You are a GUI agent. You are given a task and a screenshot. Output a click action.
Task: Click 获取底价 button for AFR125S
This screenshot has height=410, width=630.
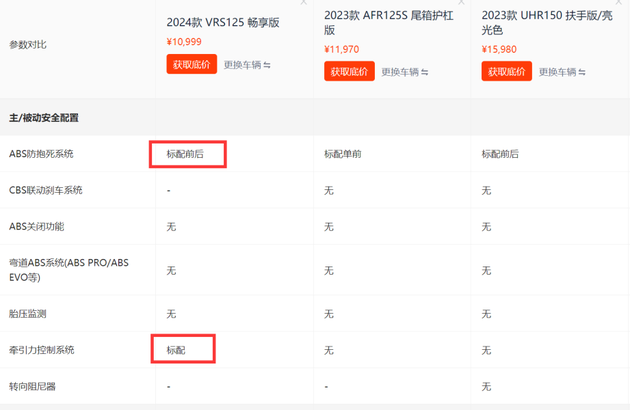click(349, 71)
